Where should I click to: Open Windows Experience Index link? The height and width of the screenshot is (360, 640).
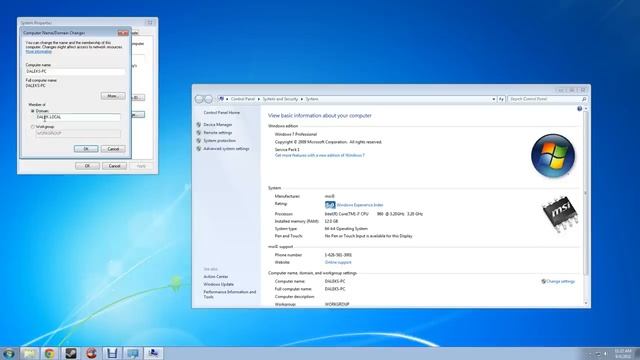pos(360,205)
